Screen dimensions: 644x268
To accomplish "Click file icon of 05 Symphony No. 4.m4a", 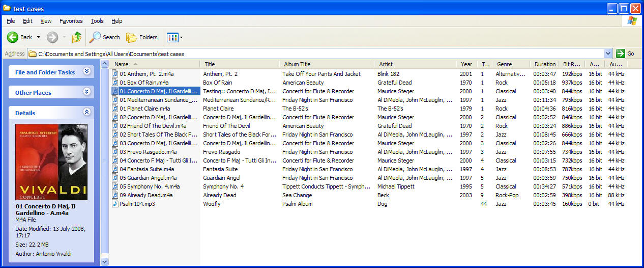I will point(115,186).
